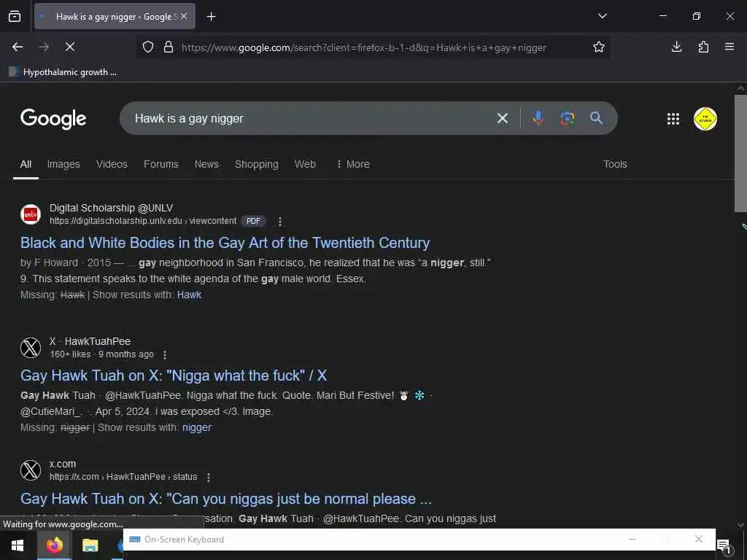Viewport: 747px width, 560px height.
Task: Close the active Google search tab
Action: tap(184, 16)
